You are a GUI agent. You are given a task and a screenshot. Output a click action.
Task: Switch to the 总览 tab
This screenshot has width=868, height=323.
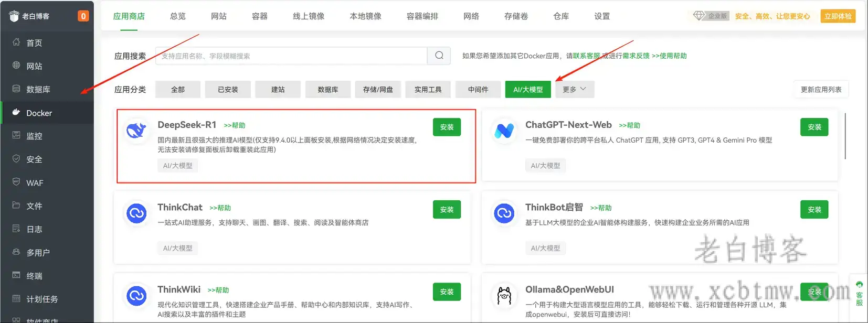(178, 16)
